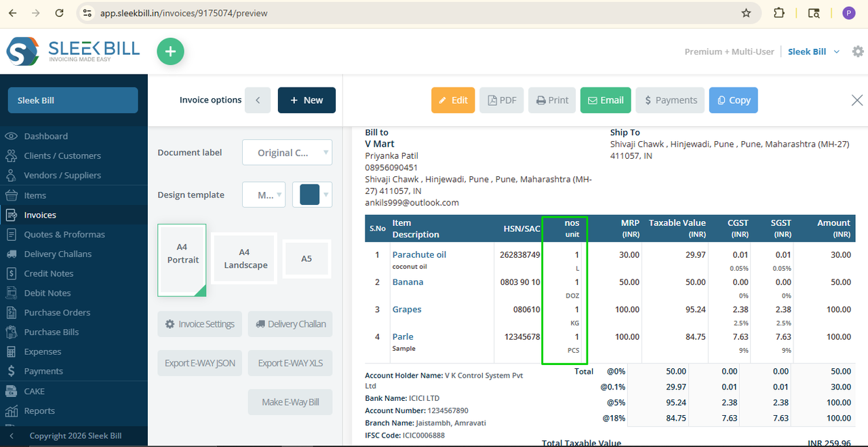Click the Delivery Challan button
Viewport: 868px width, 447px height.
point(290,324)
